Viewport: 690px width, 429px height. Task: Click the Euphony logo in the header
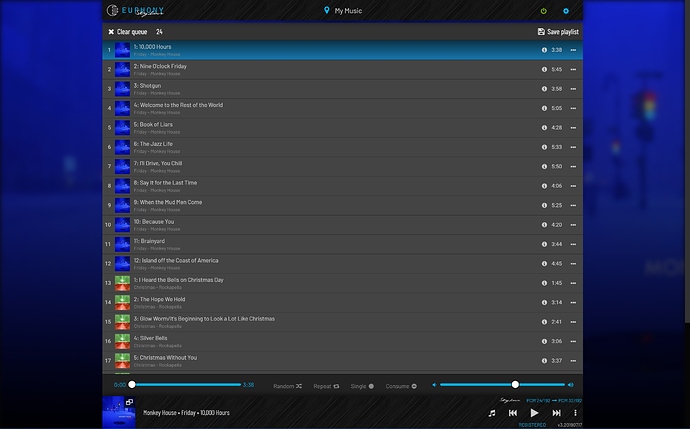pyautogui.click(x=135, y=11)
